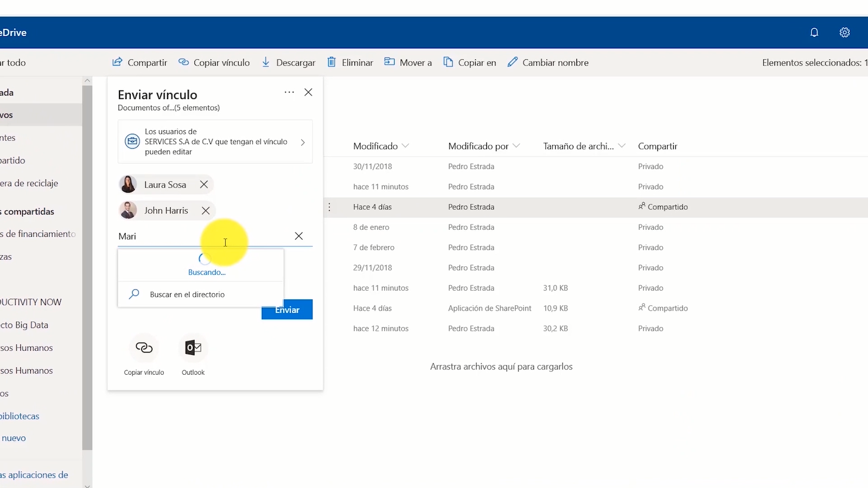
Task: Click Compartir in the toolbar
Action: [139, 62]
